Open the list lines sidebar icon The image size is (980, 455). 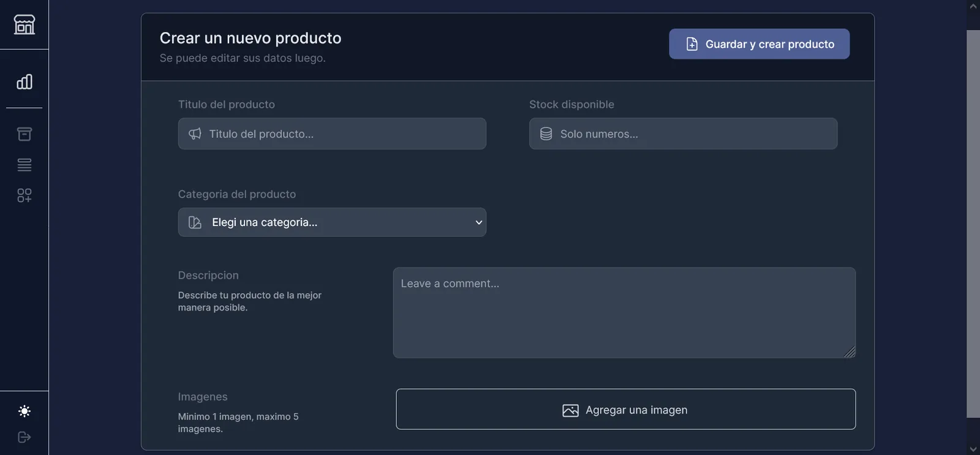24,165
